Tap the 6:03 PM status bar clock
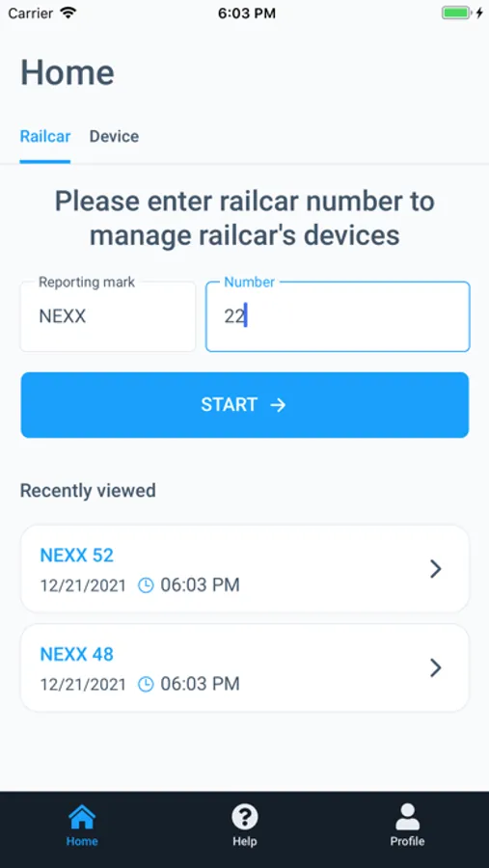 point(247,14)
